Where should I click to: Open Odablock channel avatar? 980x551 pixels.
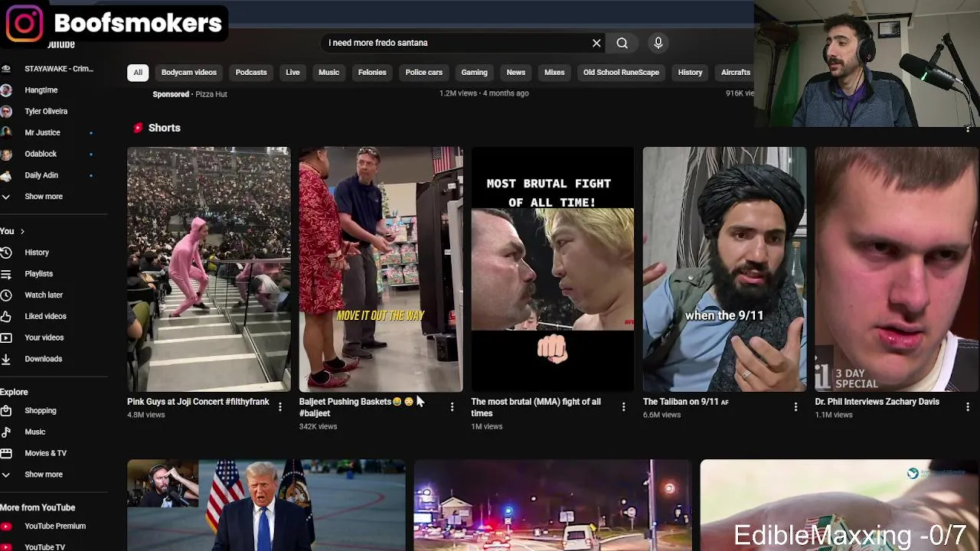[6, 154]
